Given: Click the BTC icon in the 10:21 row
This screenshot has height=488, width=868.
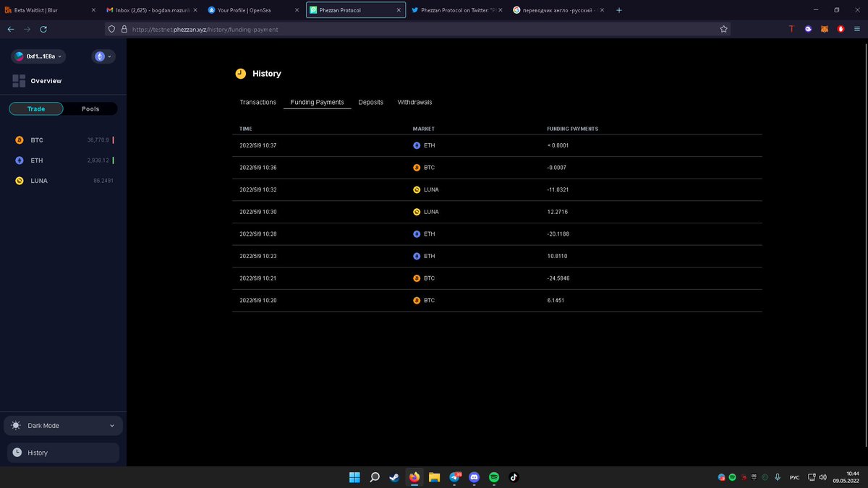Looking at the screenshot, I should pyautogui.click(x=417, y=278).
